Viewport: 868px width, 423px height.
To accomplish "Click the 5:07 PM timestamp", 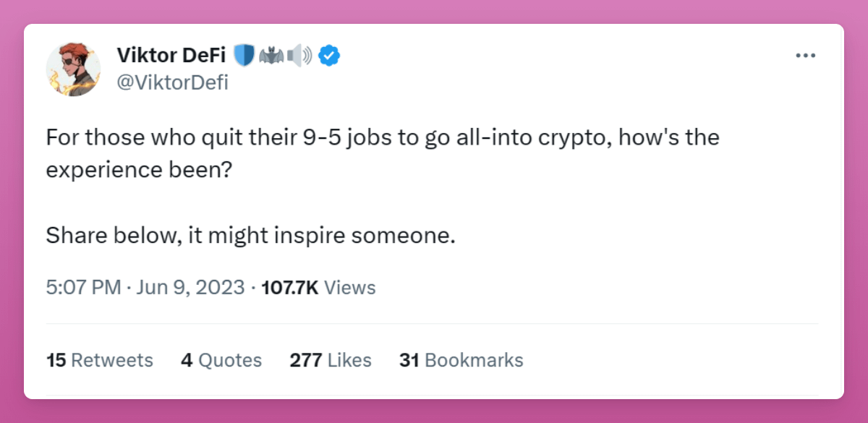I will pyautogui.click(x=82, y=287).
